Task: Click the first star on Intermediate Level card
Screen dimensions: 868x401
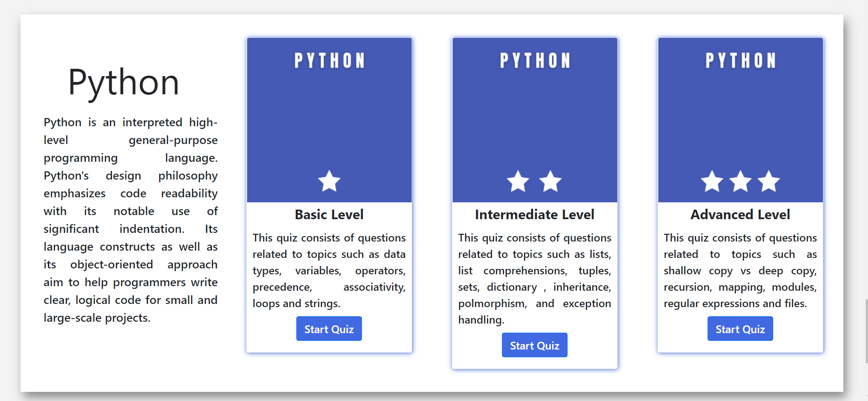Action: 518,181
